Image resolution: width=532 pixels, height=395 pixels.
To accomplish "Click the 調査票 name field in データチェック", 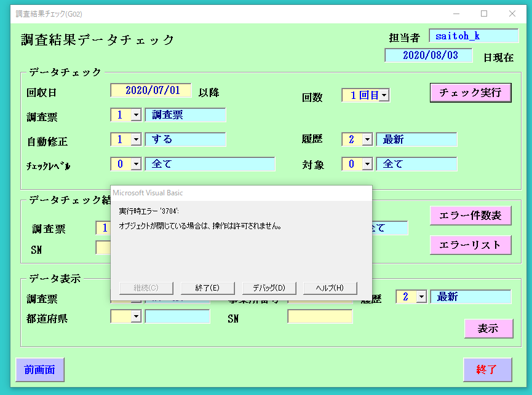I will [185, 115].
